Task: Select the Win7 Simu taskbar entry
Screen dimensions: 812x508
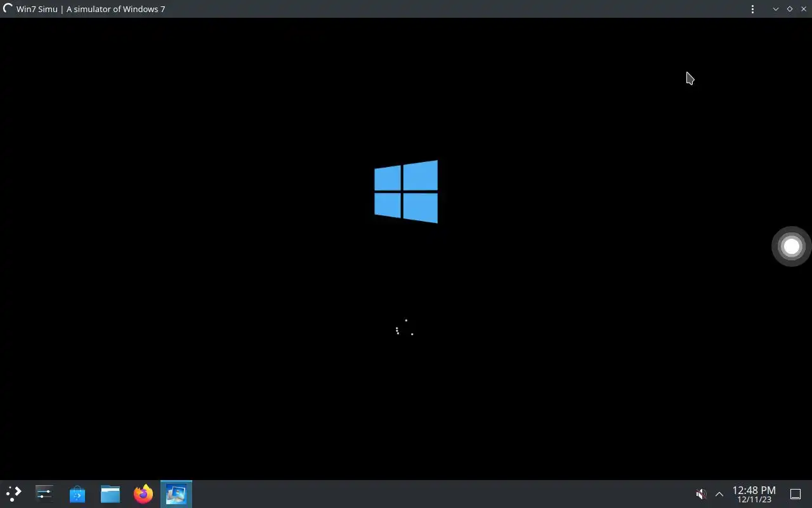Action: 176,493
